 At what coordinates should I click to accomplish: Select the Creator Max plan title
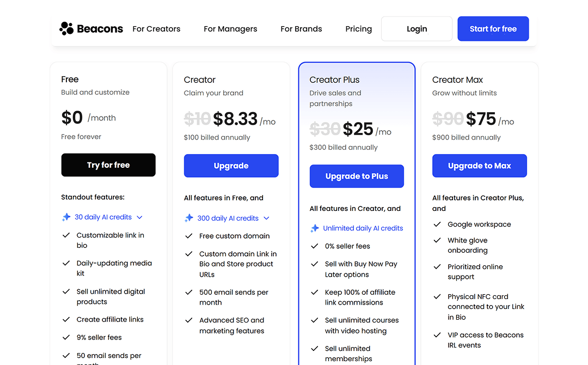click(457, 80)
